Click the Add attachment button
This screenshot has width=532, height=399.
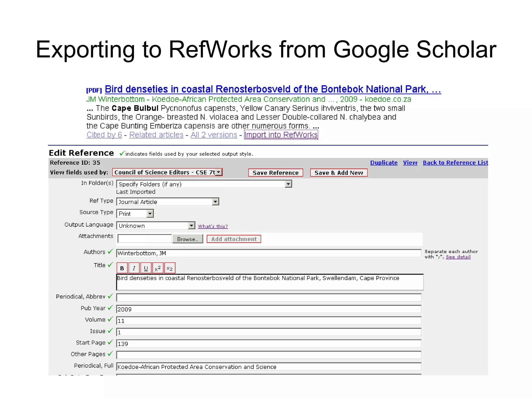point(234,239)
